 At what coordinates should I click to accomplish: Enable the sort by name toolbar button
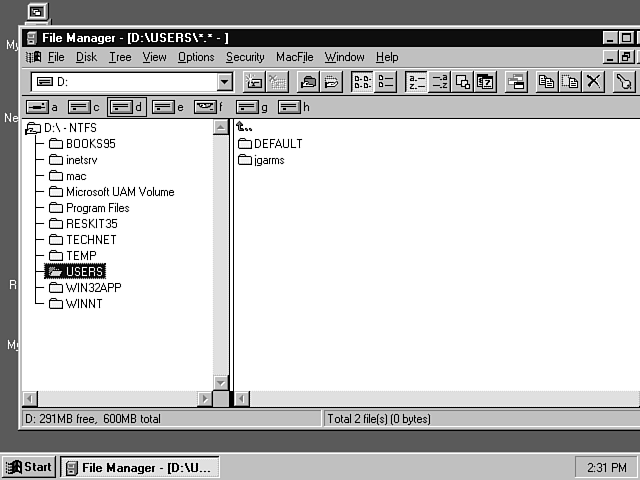point(416,82)
